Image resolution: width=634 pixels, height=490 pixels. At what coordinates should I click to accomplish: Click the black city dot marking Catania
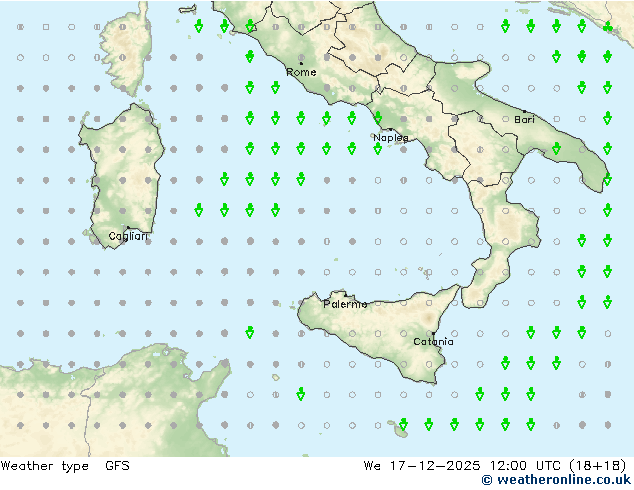(x=433, y=334)
